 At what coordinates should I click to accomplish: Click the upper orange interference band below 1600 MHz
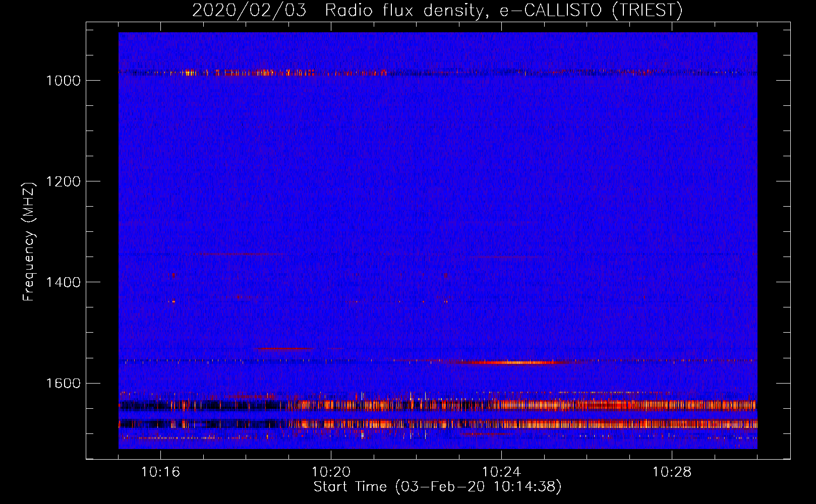point(438,405)
